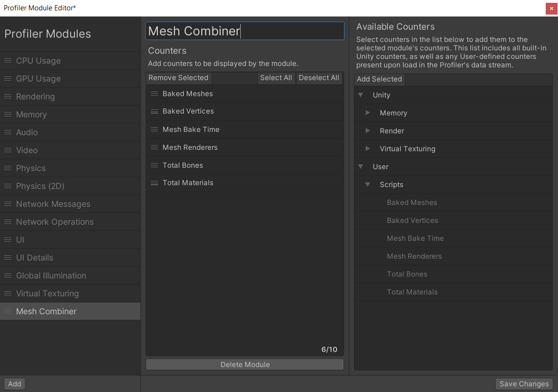Viewport: 558px width, 392px height.
Task: Collapse the Scripts subgroup
Action: click(368, 185)
